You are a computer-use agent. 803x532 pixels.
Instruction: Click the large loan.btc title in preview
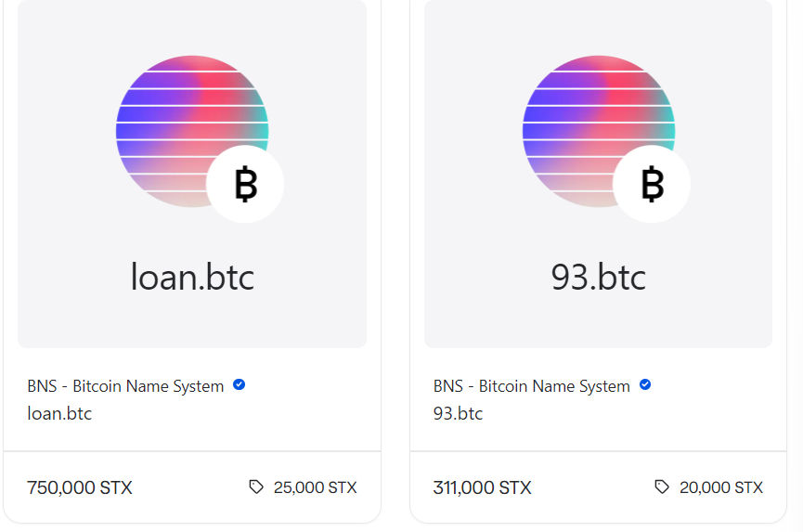(x=192, y=277)
